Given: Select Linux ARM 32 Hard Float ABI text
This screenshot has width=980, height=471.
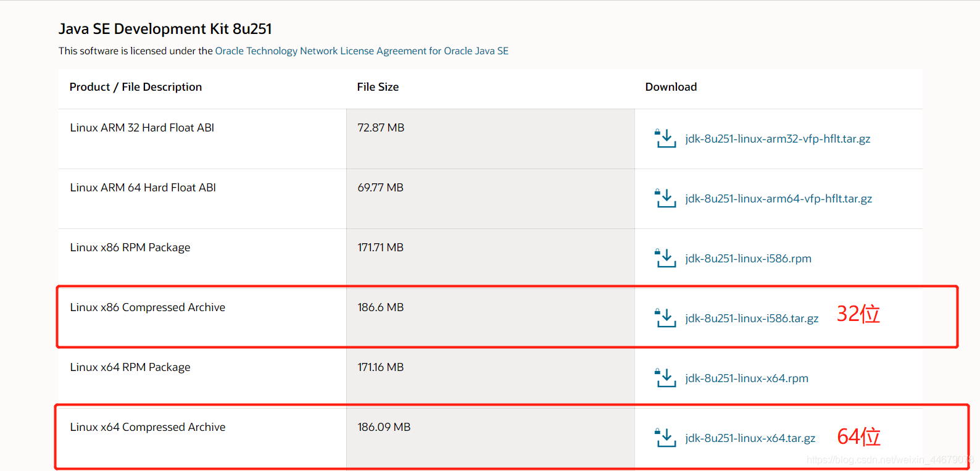Looking at the screenshot, I should tap(142, 128).
